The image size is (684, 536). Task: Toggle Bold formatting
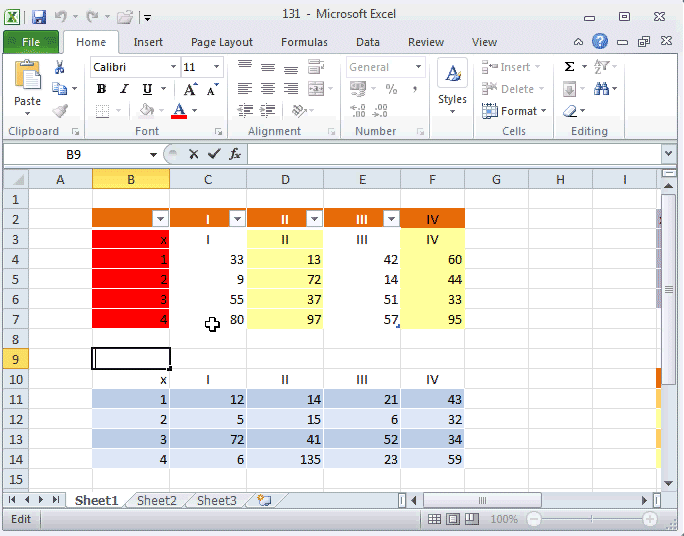click(101, 89)
